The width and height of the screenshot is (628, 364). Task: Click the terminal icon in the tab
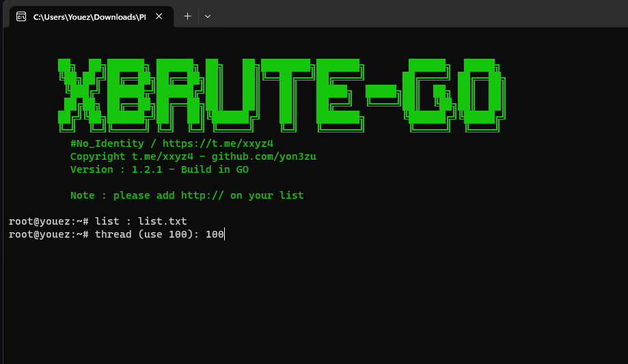[21, 16]
